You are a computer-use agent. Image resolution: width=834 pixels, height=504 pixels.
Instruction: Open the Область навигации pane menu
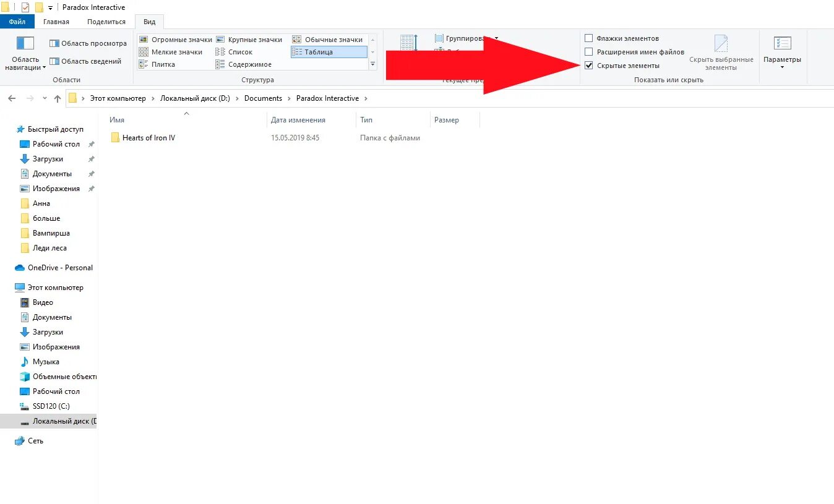(25, 53)
